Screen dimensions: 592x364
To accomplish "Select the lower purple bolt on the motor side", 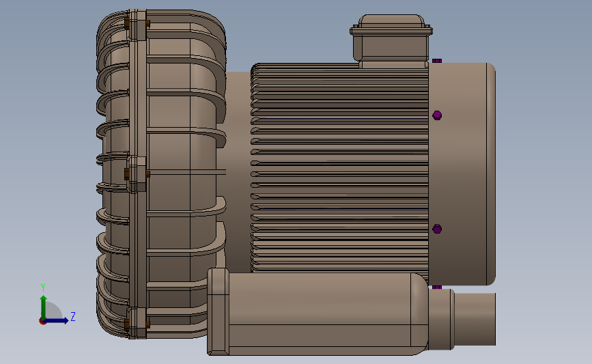I will (437, 229).
